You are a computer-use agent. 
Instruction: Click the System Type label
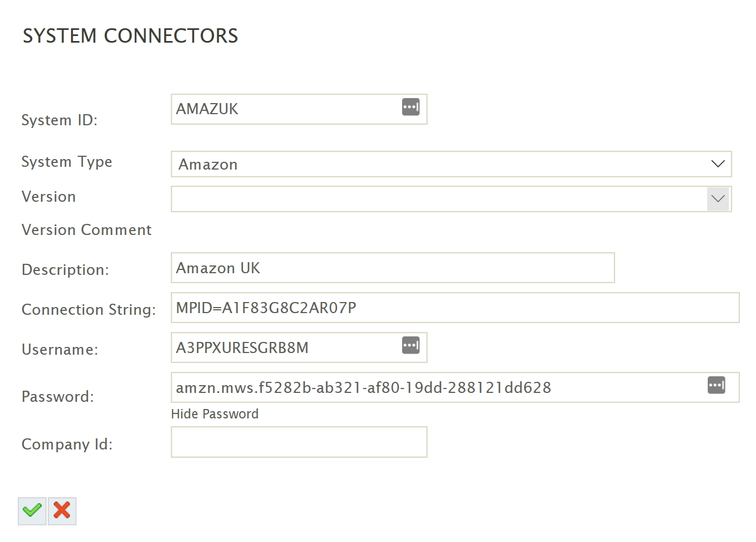tap(67, 162)
